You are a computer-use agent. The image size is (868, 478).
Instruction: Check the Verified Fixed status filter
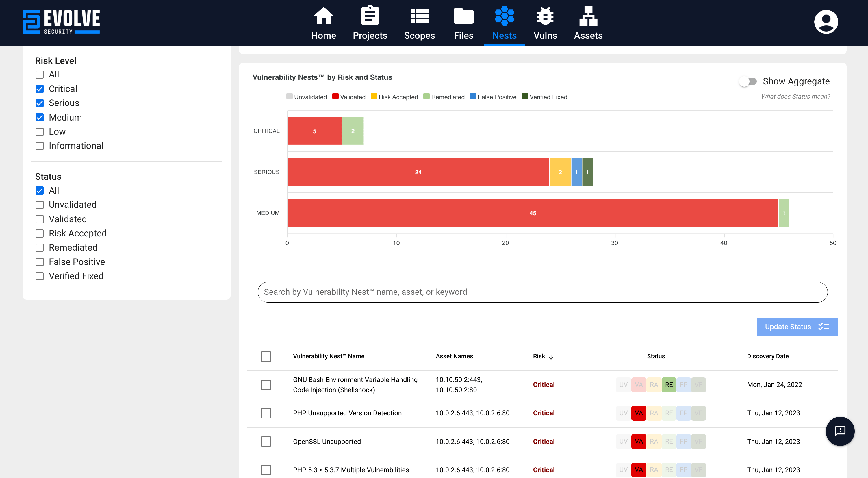coord(40,276)
